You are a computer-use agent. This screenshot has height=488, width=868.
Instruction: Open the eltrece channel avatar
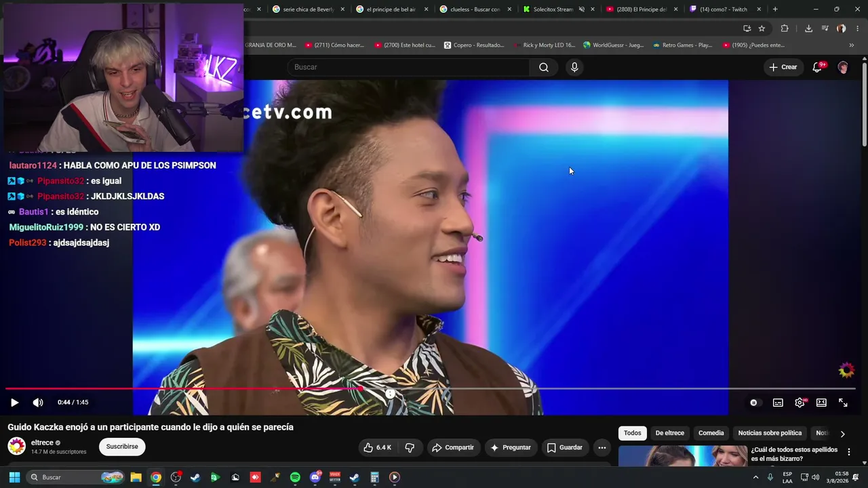16,447
